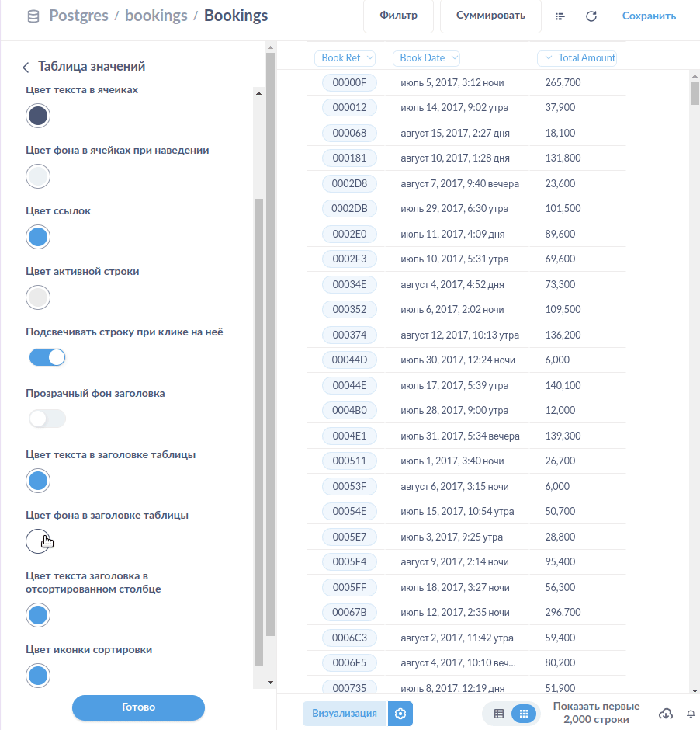Switch to table data view icon
The width and height of the screenshot is (700, 730).
point(499,714)
